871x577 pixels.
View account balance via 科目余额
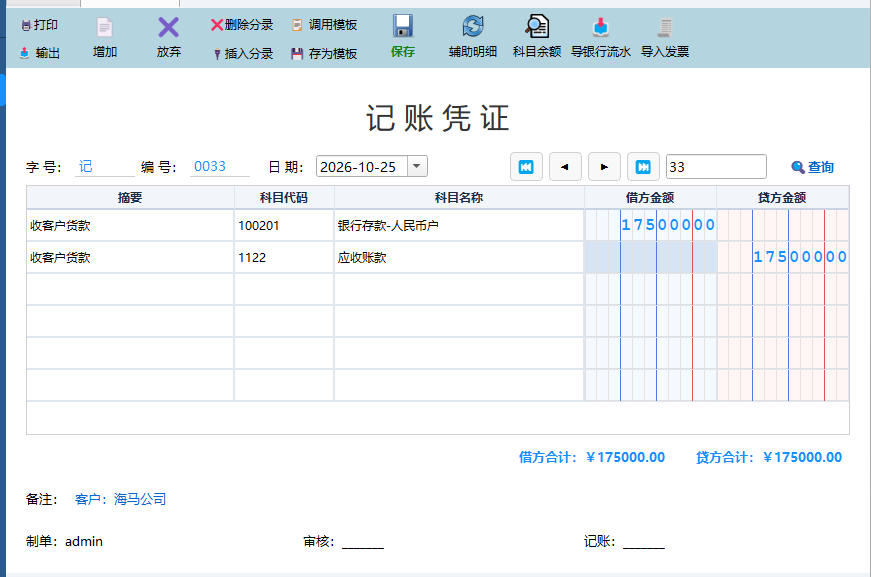[x=537, y=37]
